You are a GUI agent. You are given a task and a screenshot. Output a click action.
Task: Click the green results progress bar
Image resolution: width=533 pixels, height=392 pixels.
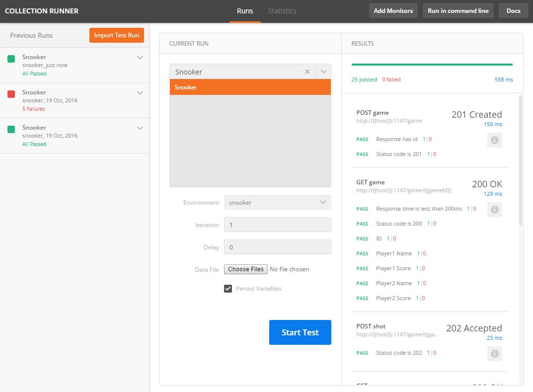(432, 64)
